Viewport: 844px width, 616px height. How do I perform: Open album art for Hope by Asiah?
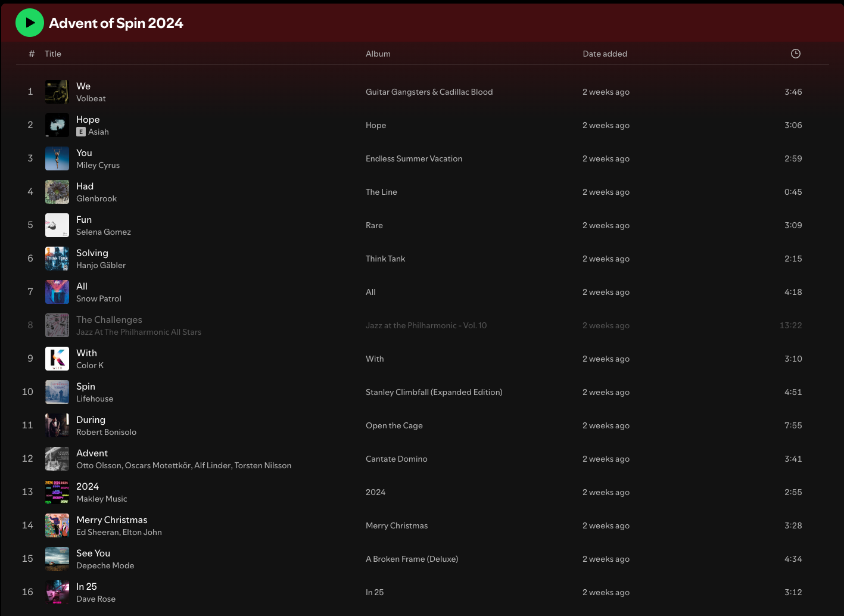57,125
